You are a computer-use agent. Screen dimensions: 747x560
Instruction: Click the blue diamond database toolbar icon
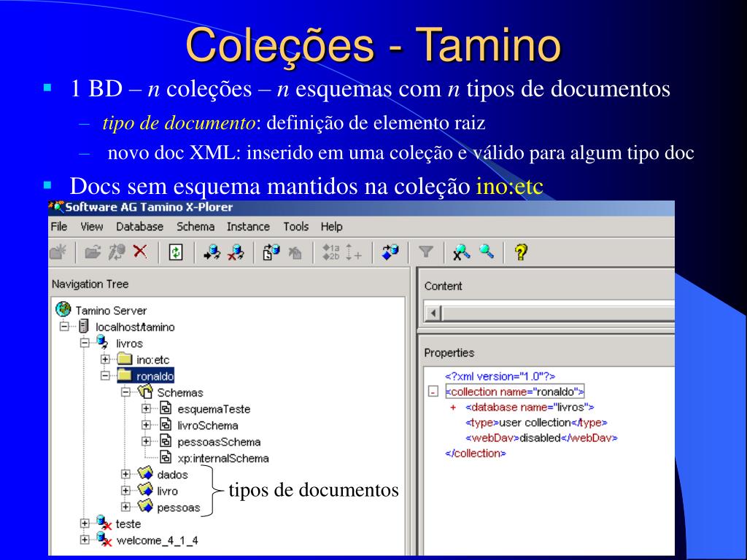tap(390, 252)
